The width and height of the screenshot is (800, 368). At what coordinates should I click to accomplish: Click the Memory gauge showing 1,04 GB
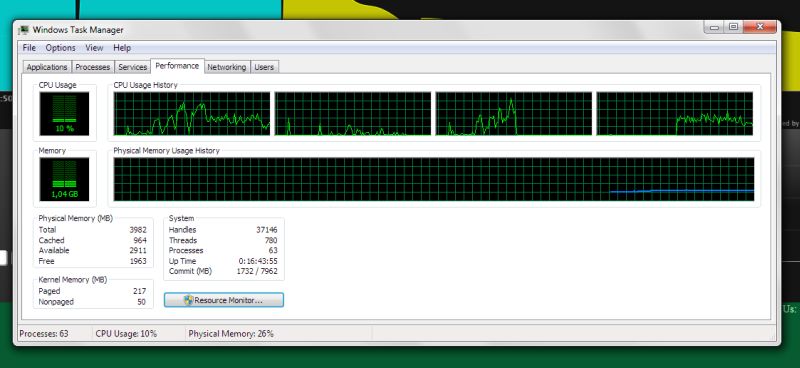click(x=64, y=179)
